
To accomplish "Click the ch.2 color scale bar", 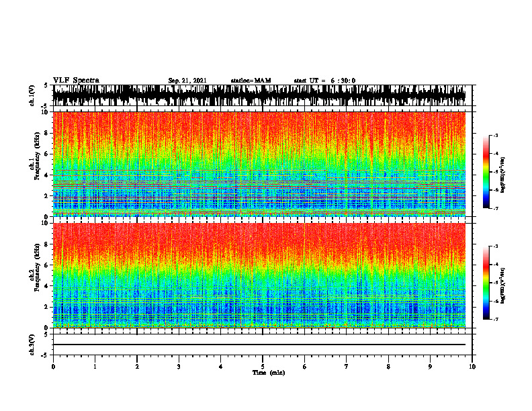I will coord(486,283).
